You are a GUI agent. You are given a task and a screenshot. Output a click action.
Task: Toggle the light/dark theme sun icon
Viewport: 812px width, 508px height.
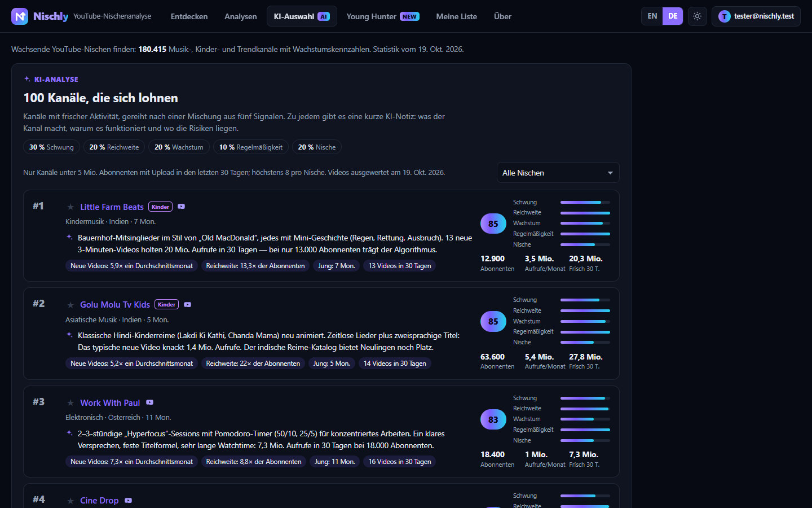point(697,16)
